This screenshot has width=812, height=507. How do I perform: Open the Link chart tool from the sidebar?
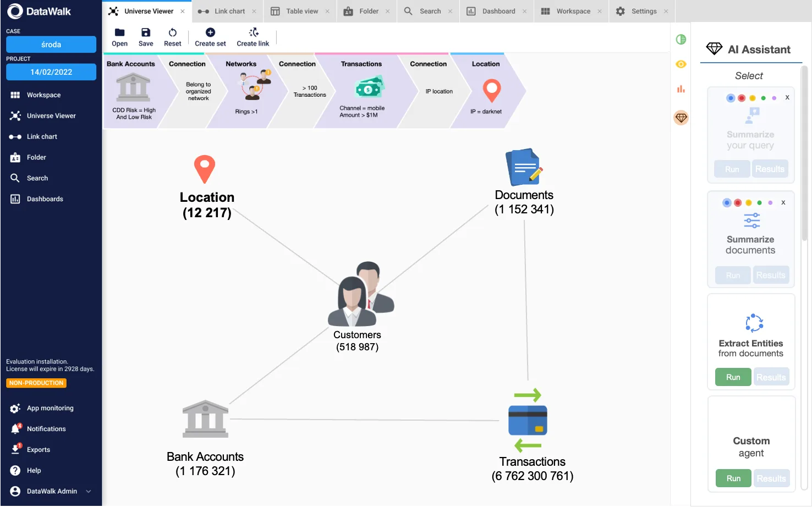click(15, 136)
